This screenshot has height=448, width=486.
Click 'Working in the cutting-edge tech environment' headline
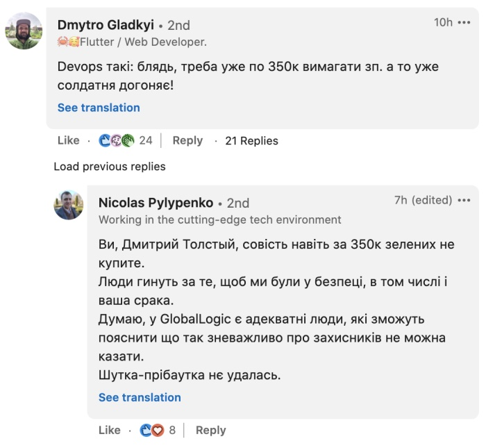point(219,219)
